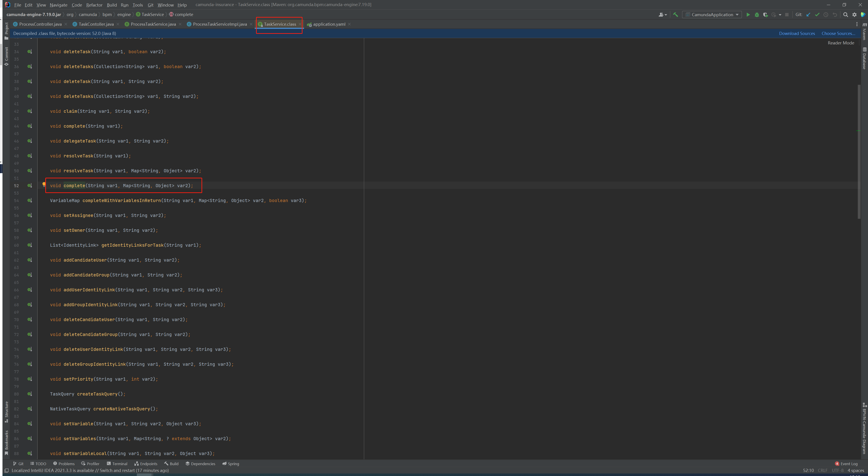
Task: Open Terminal tool window
Action: click(117, 464)
